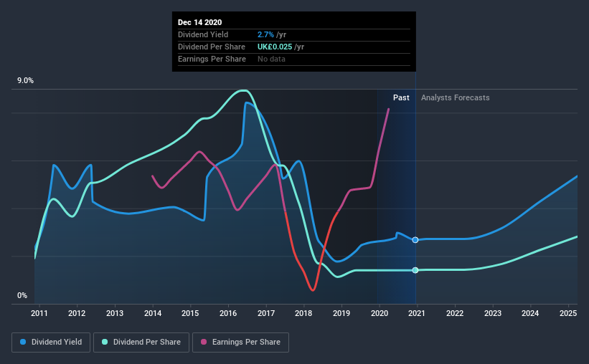
Task: Click the blue Dividend Yield legend dot
Action: click(x=23, y=343)
